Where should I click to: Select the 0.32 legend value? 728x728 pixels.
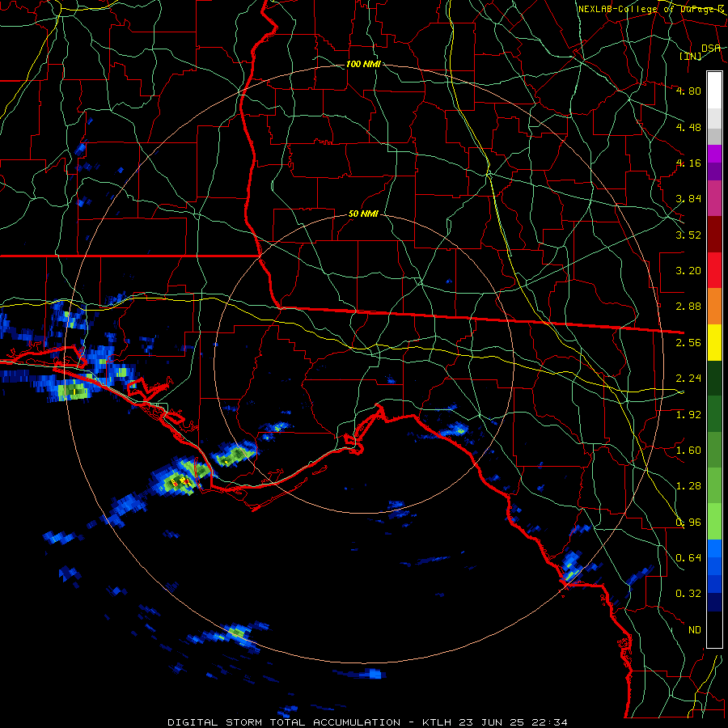[x=688, y=594]
